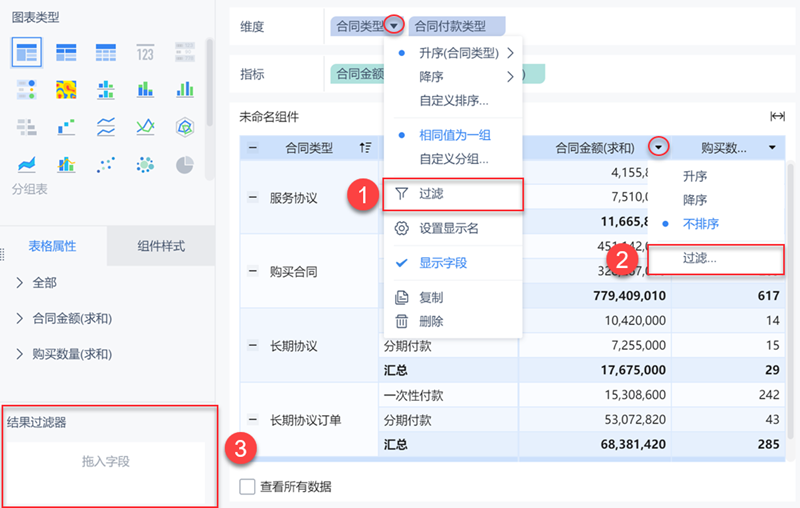Select the radar chart icon
This screenshot has width=800, height=508.
[x=184, y=126]
